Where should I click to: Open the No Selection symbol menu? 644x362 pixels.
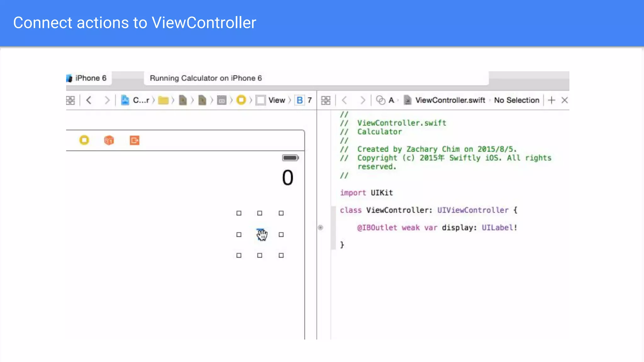tap(517, 100)
